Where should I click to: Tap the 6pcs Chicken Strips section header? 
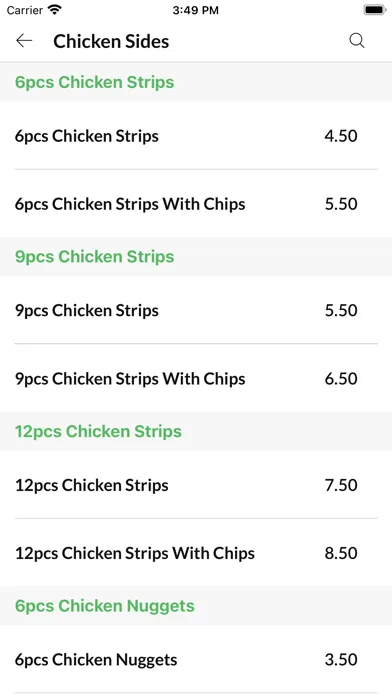point(196,82)
